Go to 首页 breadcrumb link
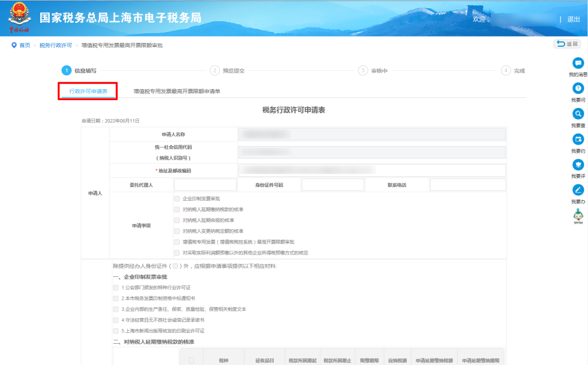588x365 pixels. click(x=24, y=45)
